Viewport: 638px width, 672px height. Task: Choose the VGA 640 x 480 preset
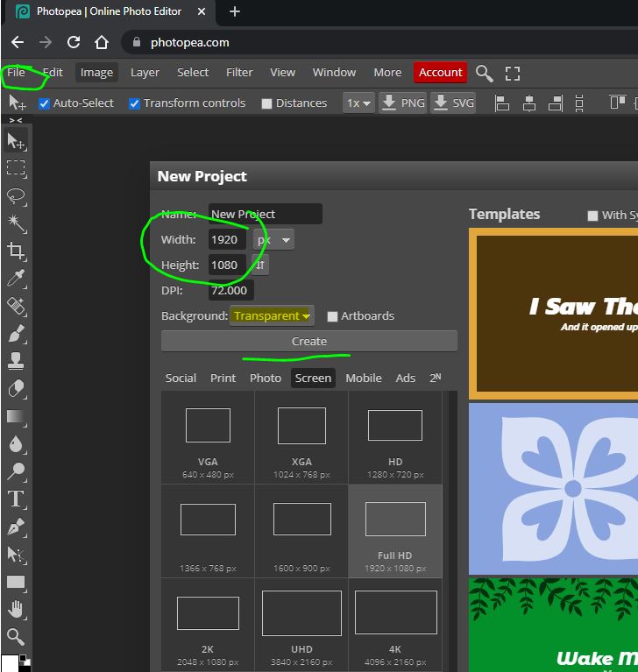coord(208,437)
